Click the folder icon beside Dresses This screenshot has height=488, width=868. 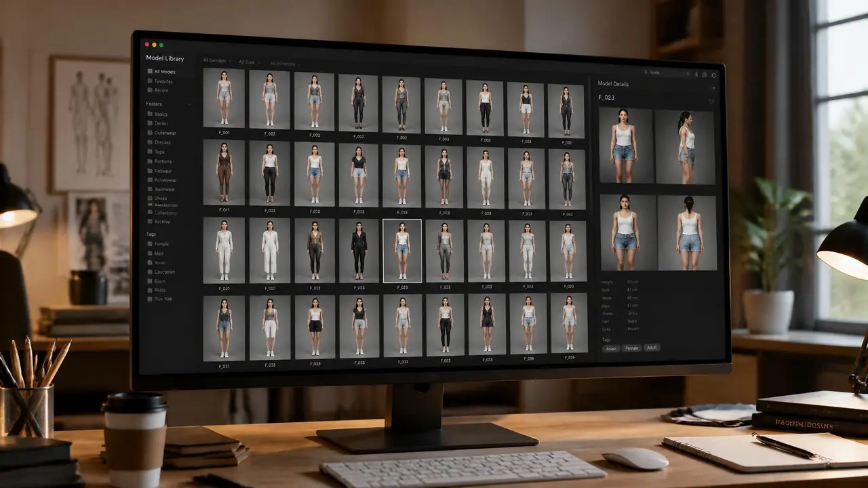point(150,142)
